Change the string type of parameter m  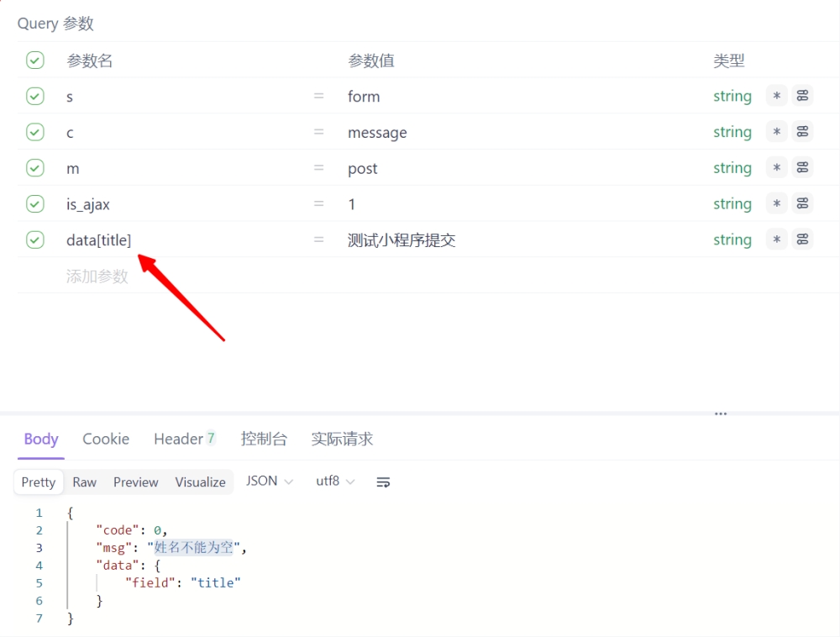[732, 168]
